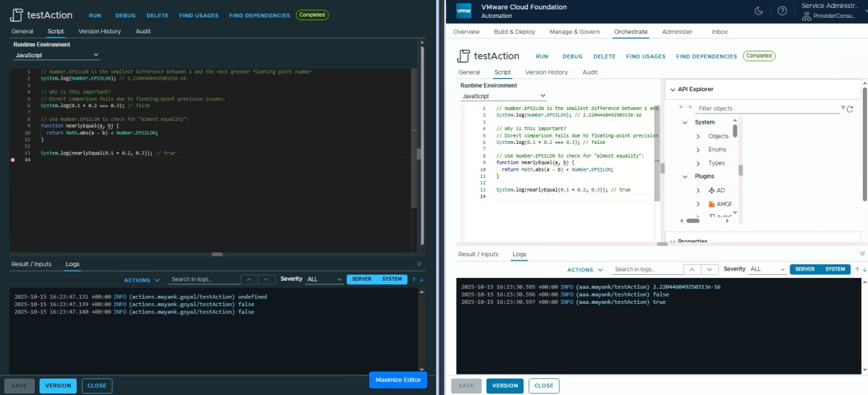This screenshot has height=395, width=868.
Task: Open Runtime Environment JavaScript dropdown in left window
Action: (56, 55)
